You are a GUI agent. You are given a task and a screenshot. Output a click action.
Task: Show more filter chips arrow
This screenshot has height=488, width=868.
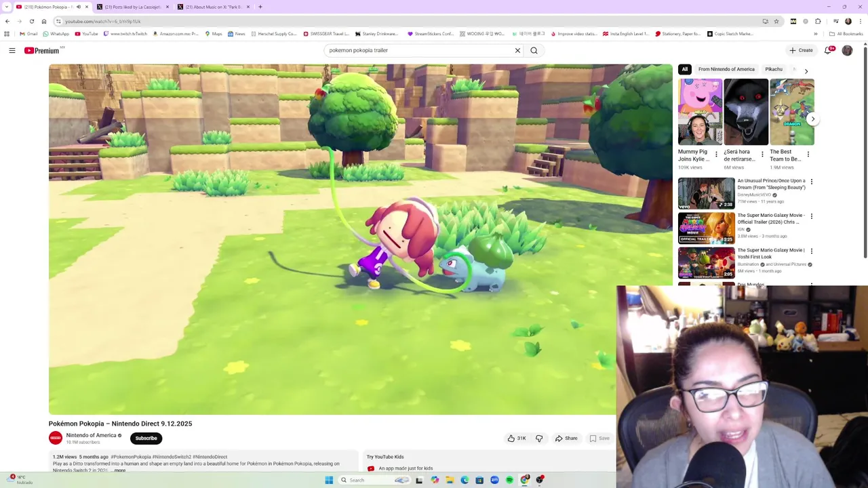(806, 70)
